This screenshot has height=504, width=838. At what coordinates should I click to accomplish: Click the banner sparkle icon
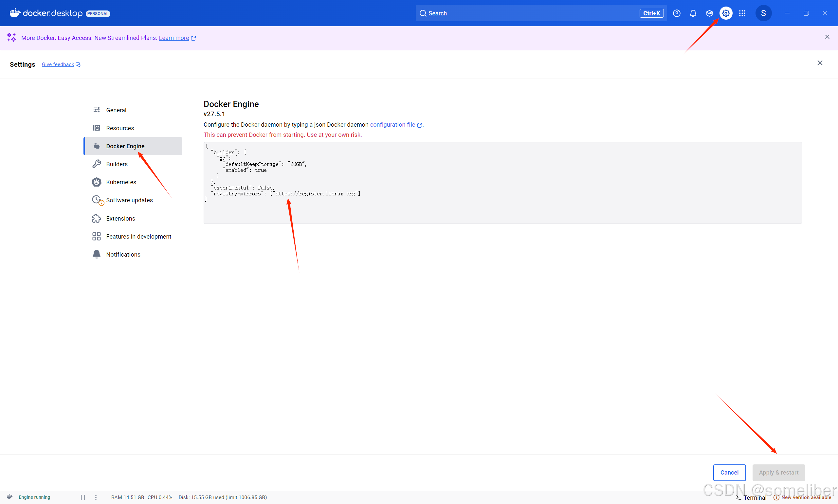11,37
